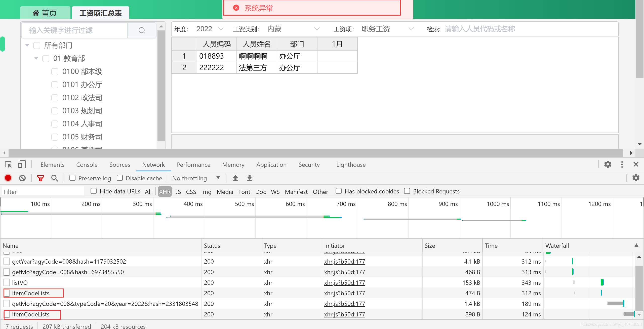Clear the network log
644x329 pixels.
(22, 178)
